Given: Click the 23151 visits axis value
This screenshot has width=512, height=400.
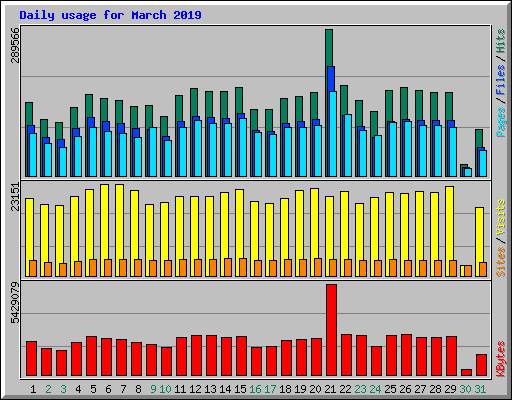Looking at the screenshot, I should [x=15, y=197].
